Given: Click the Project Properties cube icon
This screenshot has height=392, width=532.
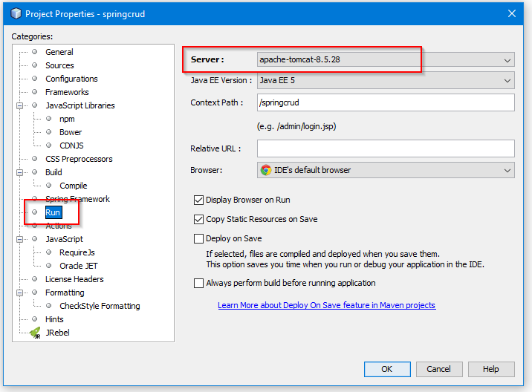Looking at the screenshot, I should click(x=16, y=13).
